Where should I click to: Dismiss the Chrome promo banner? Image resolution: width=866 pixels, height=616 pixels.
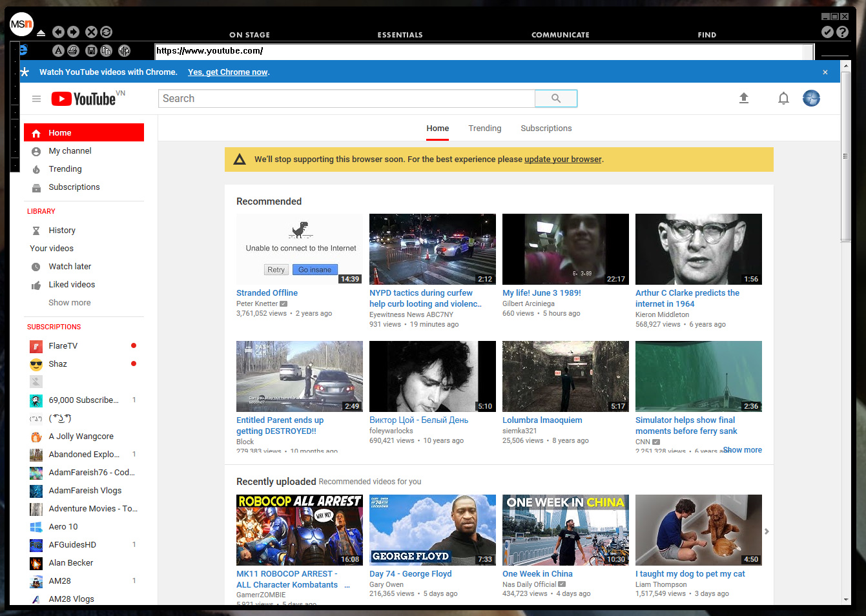coord(825,72)
